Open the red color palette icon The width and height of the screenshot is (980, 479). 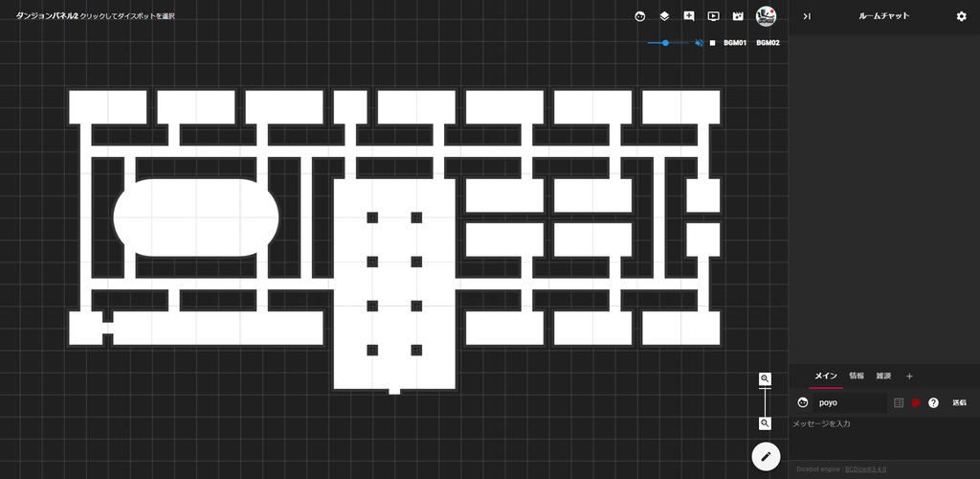pos(916,402)
